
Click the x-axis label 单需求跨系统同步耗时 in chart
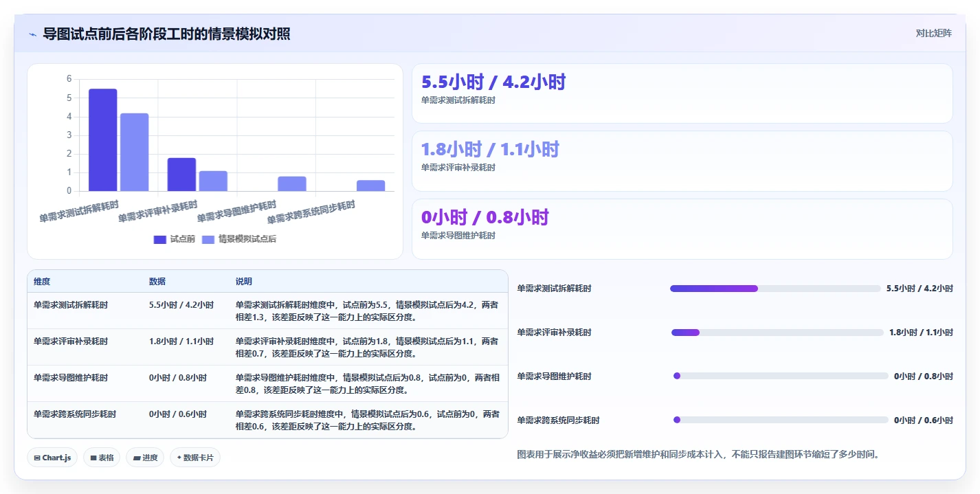[311, 212]
